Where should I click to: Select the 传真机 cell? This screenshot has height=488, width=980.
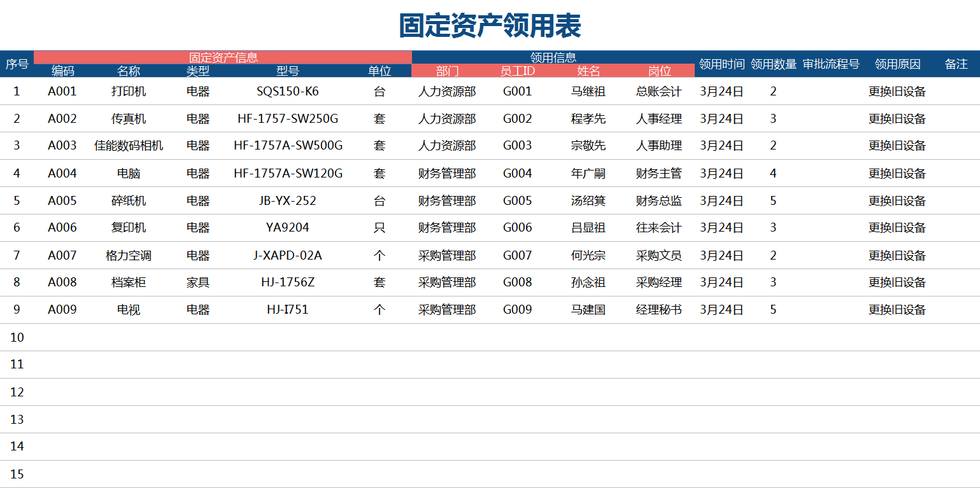[x=129, y=118]
